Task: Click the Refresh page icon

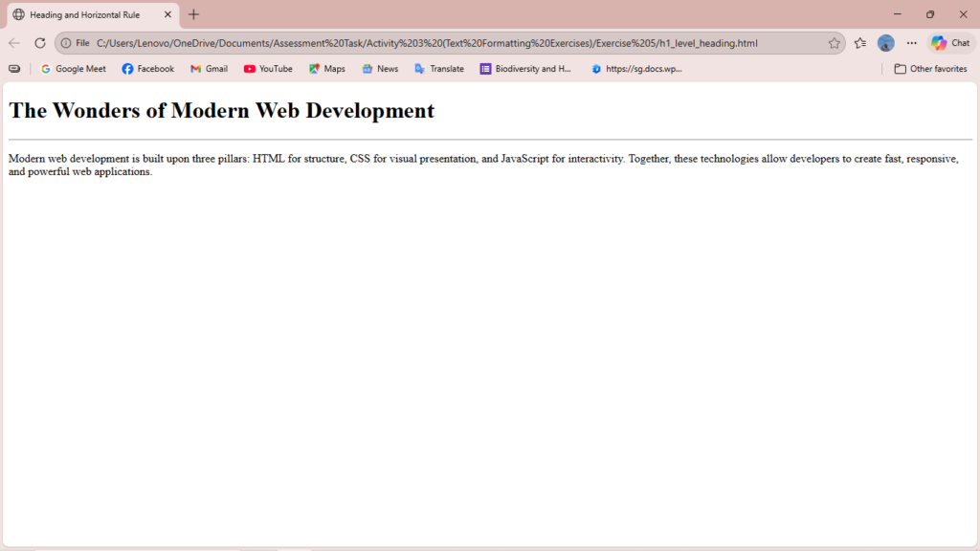Action: pos(40,43)
